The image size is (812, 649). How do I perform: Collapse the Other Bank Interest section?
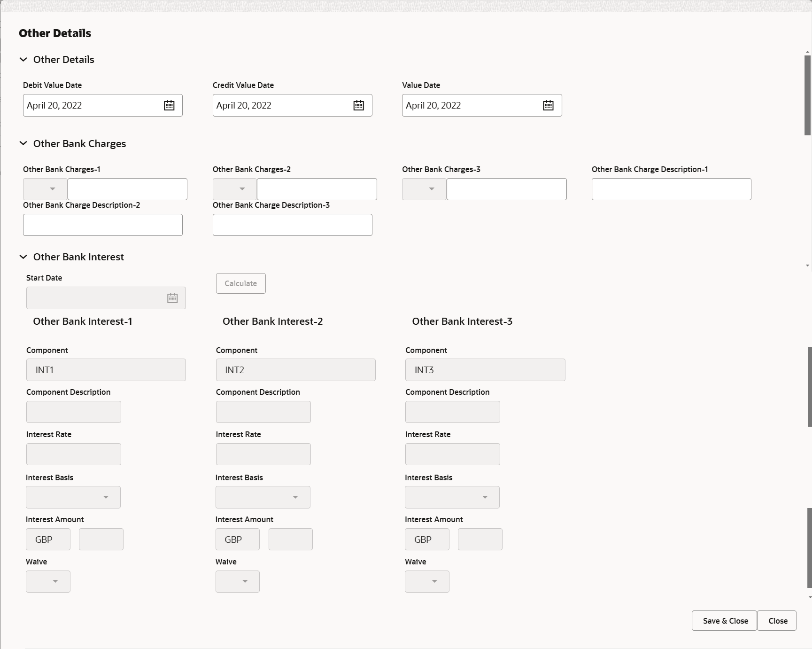coord(23,257)
